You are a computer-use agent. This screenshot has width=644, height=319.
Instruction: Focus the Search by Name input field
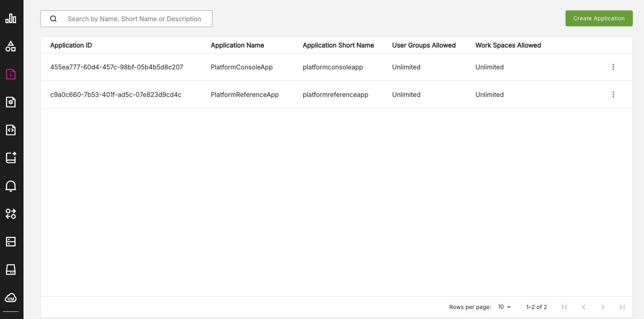click(x=126, y=19)
